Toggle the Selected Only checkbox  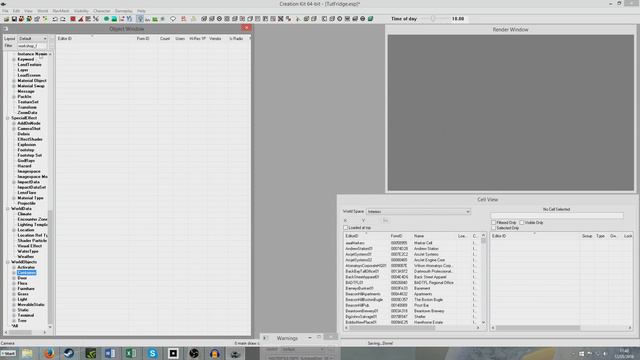click(x=493, y=228)
